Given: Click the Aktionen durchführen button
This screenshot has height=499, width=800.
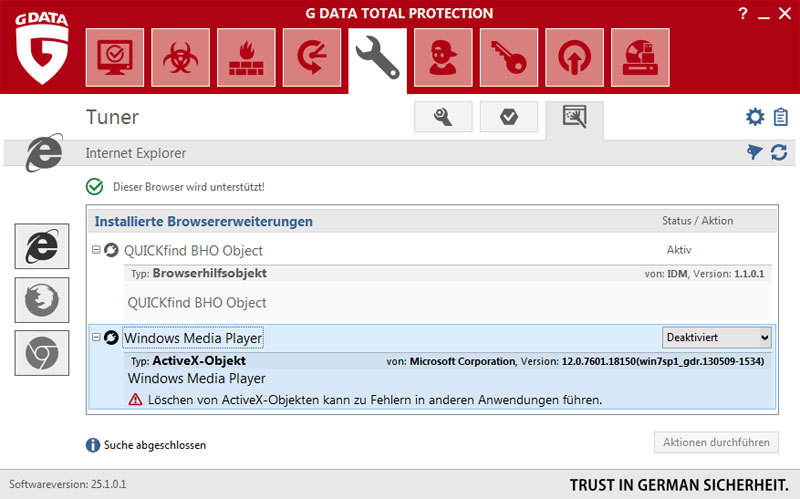Looking at the screenshot, I should coord(716,442).
